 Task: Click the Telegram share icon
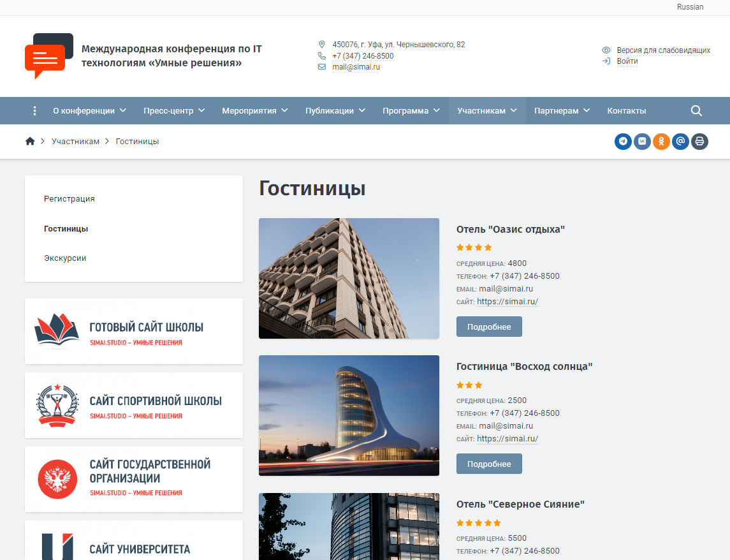click(623, 142)
